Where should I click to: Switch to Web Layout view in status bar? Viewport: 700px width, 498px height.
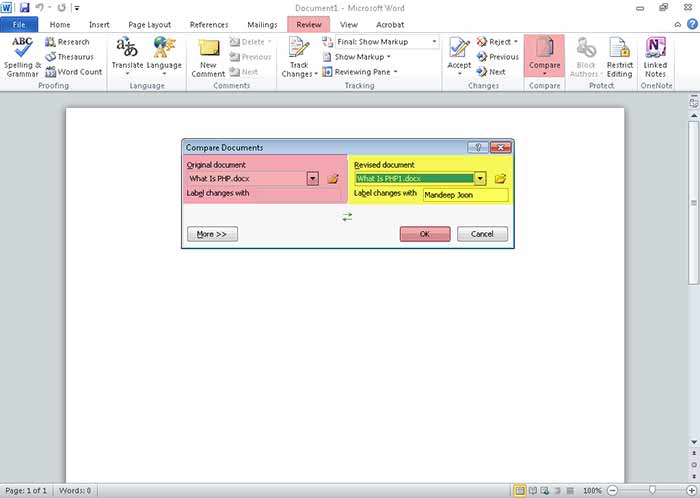coord(545,491)
